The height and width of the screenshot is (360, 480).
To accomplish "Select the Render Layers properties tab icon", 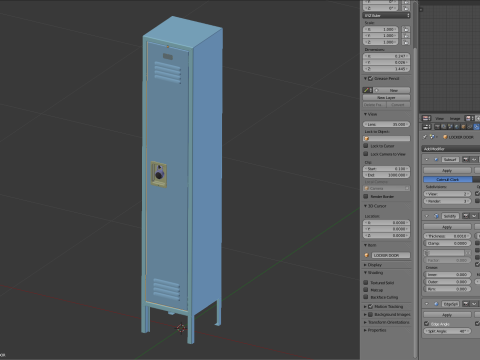I will pos(444,127).
